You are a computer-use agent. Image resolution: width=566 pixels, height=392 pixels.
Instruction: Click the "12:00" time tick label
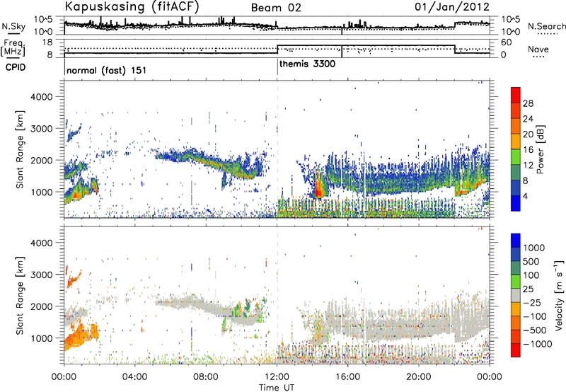tap(277, 377)
